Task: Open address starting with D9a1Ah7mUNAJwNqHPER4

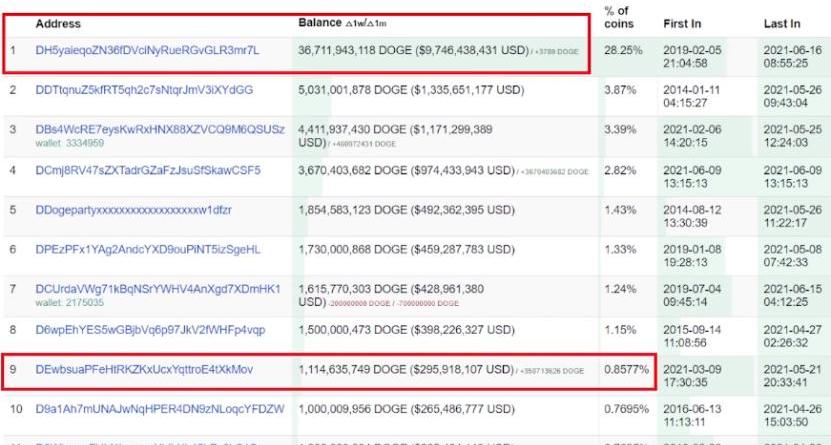Action: click(x=160, y=409)
